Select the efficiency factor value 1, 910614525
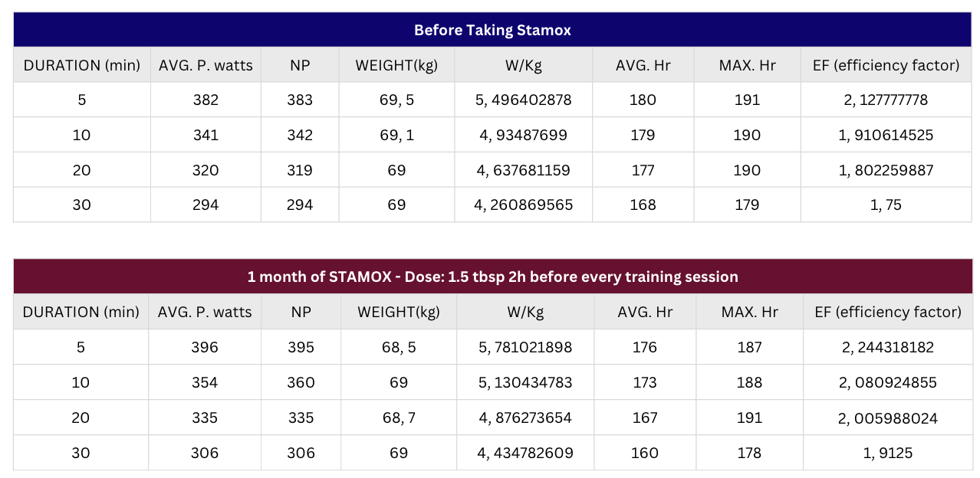The height and width of the screenshot is (478, 980). click(886, 135)
